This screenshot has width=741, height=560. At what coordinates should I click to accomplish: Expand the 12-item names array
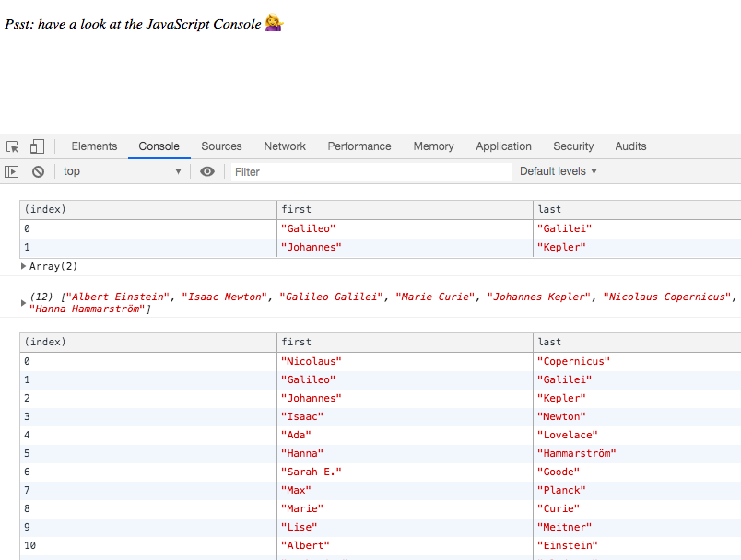24,302
